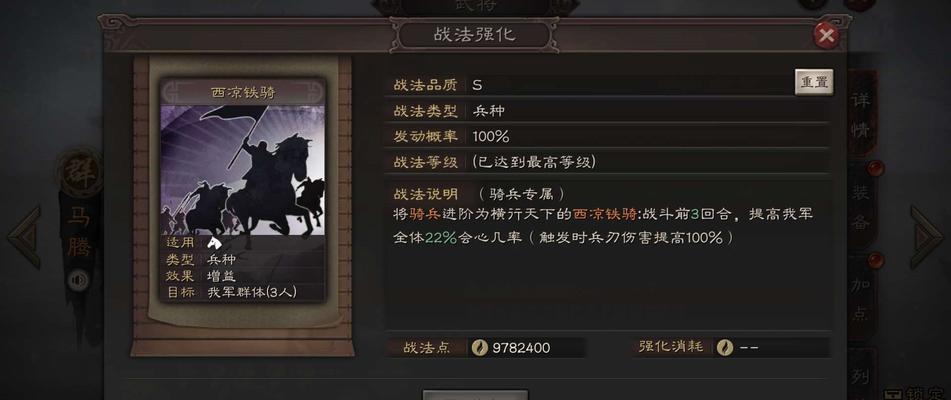The image size is (951, 400).
Task: Open the partially visible 列 side tab
Action: (x=861, y=374)
